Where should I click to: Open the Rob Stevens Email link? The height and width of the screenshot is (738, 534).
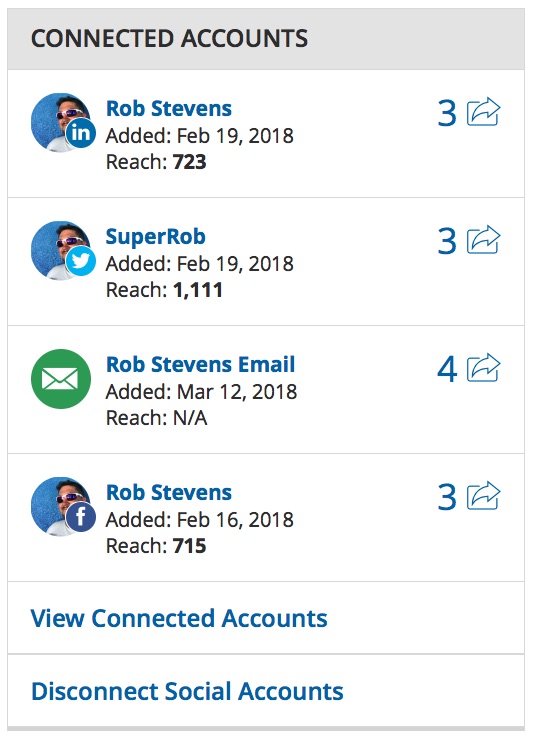click(x=200, y=365)
